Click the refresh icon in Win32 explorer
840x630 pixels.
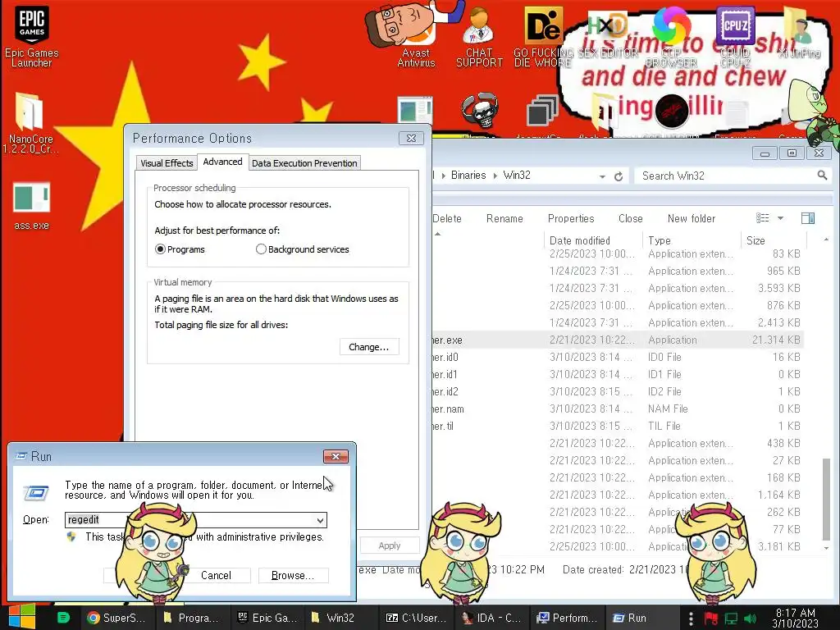[x=619, y=176]
